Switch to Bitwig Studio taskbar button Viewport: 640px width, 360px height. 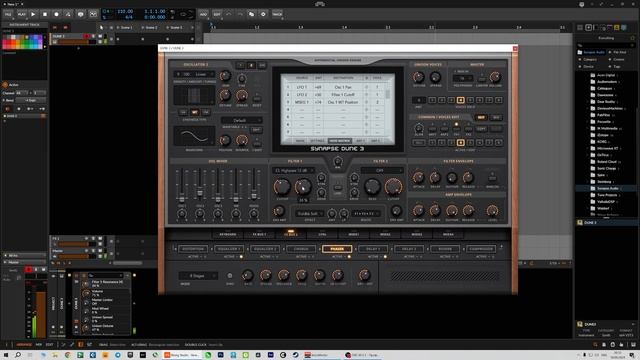pos(183,355)
